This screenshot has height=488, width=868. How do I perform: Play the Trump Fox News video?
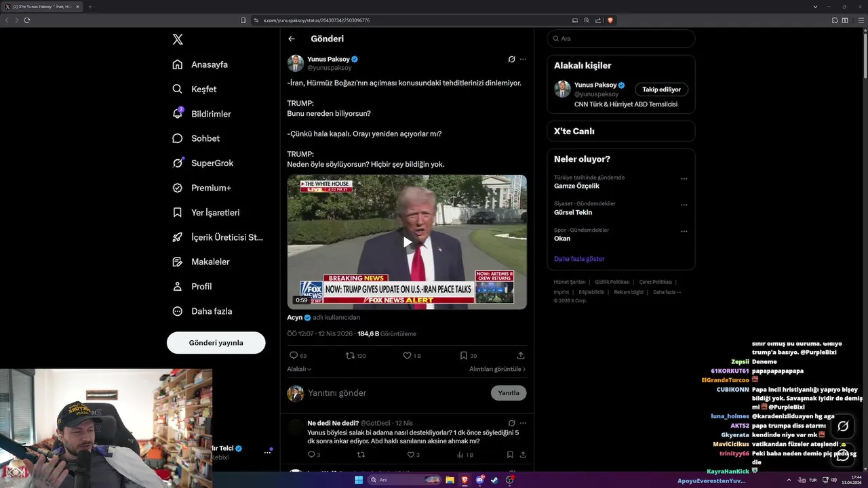407,242
